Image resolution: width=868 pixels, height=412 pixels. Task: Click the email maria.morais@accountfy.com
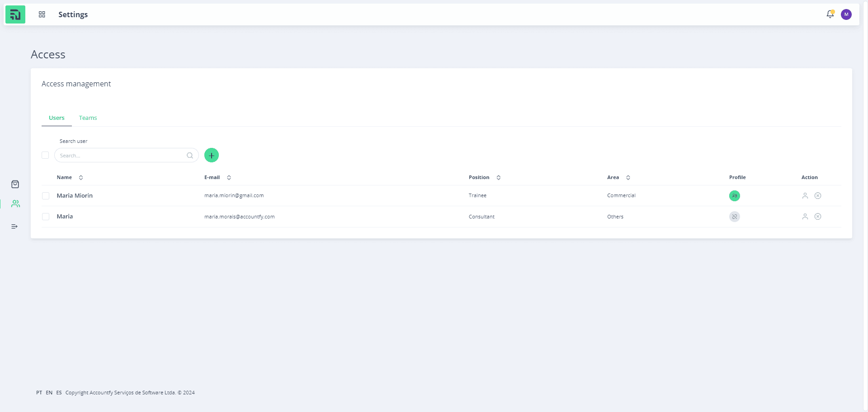240,217
